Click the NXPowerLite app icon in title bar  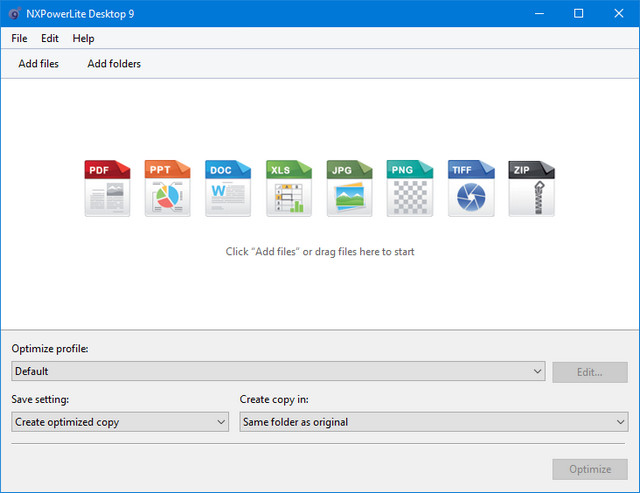click(x=13, y=13)
